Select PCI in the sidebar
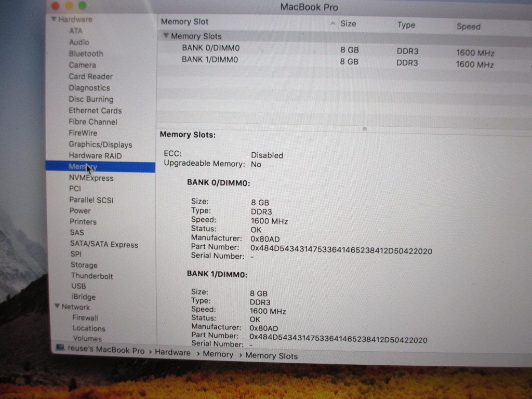Image resolution: width=532 pixels, height=399 pixels. (x=75, y=189)
